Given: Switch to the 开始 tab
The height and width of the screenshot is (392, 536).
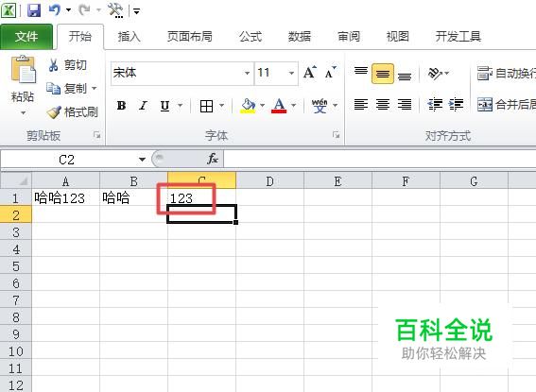Looking at the screenshot, I should click(x=80, y=36).
